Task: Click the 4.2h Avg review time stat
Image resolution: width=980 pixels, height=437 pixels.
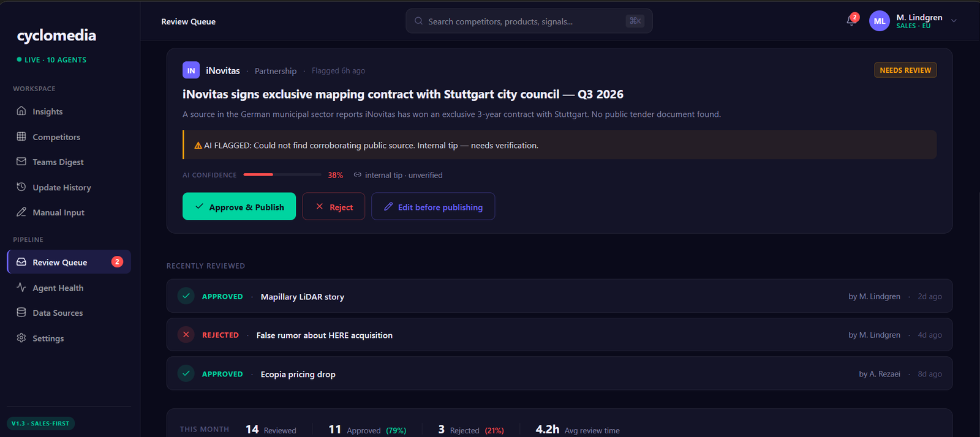Action: point(578,430)
